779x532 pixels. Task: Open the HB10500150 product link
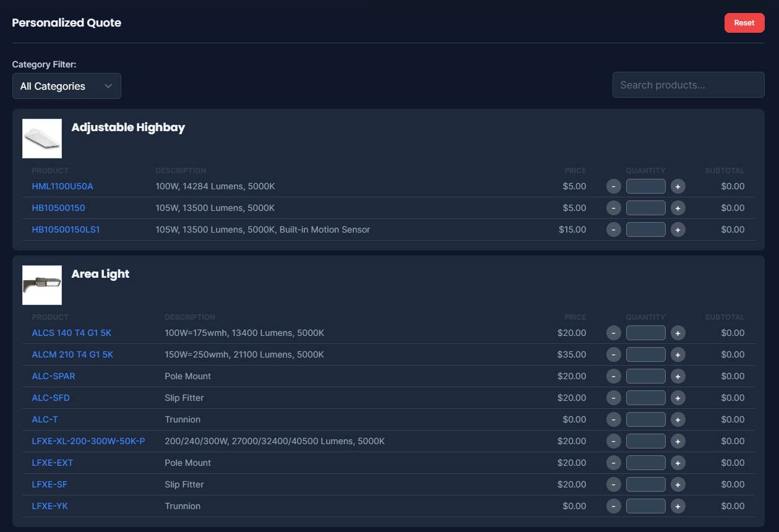pyautogui.click(x=58, y=208)
